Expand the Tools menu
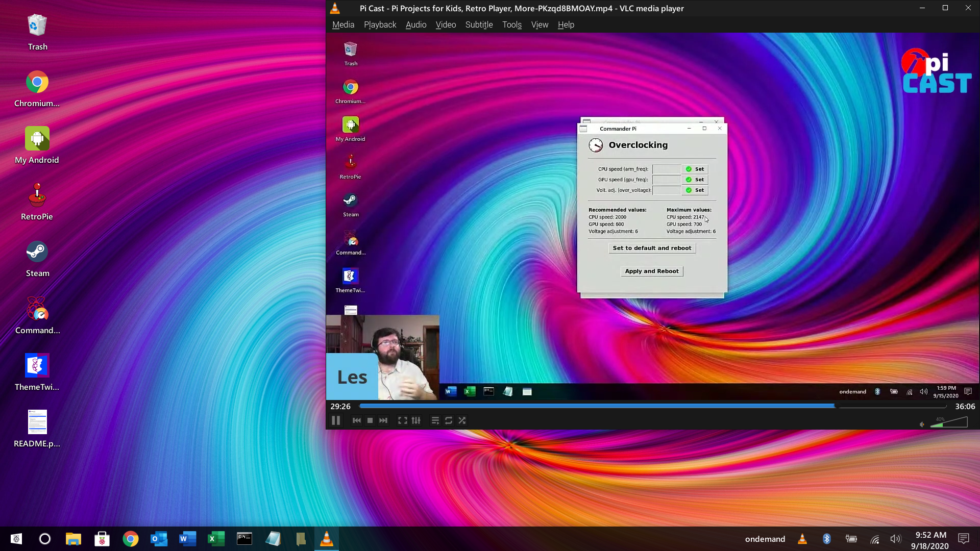The height and width of the screenshot is (551, 980). [511, 24]
